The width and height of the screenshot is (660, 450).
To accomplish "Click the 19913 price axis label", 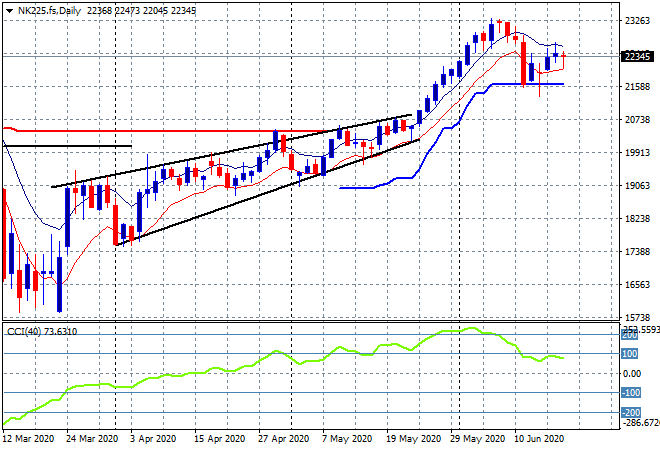I will click(x=637, y=152).
